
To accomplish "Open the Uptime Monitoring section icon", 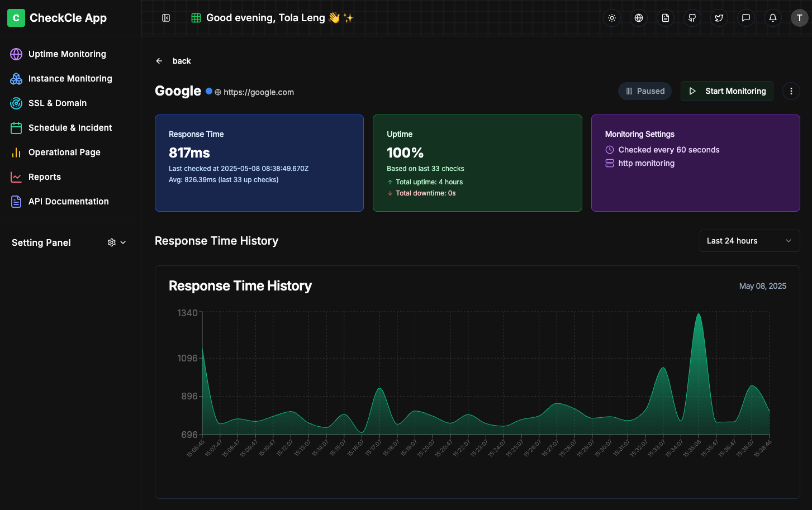I will 16,54.
